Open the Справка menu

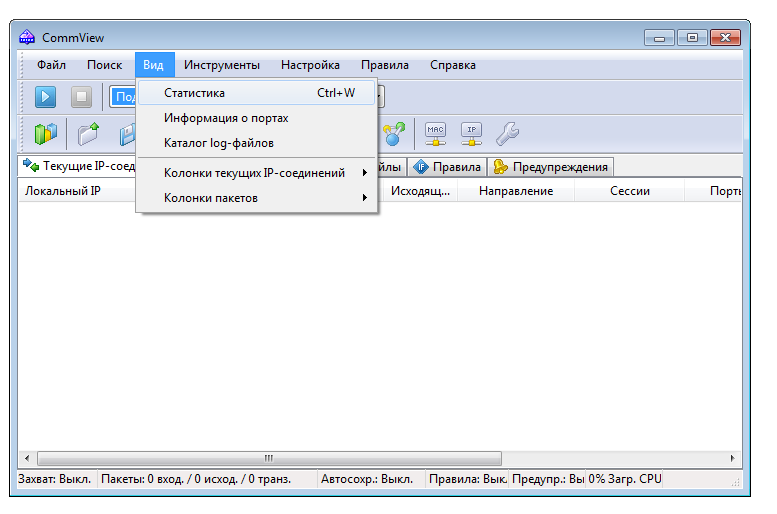coord(452,65)
